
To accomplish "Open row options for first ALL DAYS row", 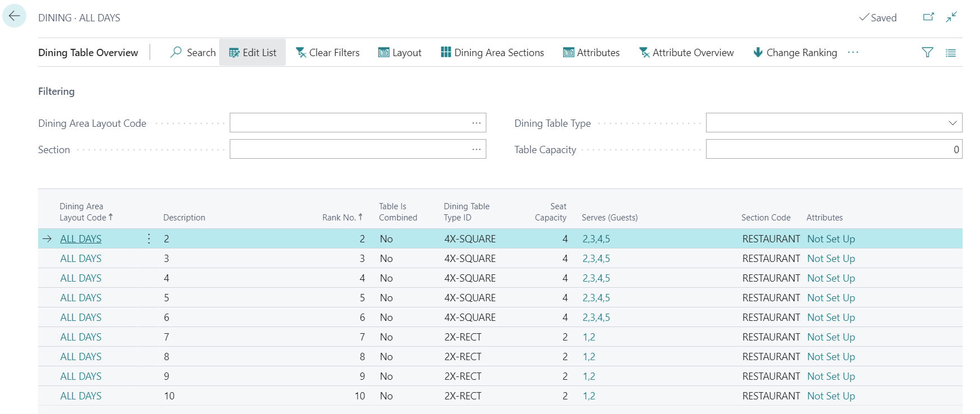I will pos(148,238).
